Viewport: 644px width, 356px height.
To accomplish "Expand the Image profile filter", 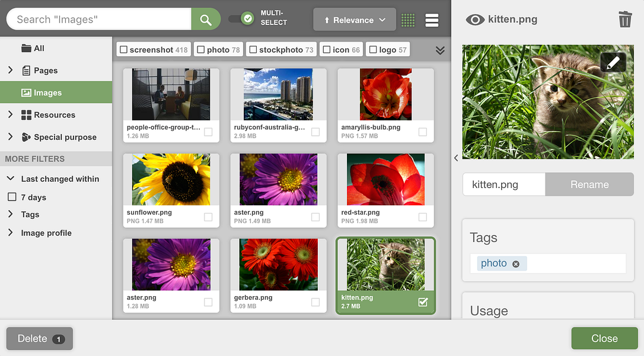I will 10,233.
